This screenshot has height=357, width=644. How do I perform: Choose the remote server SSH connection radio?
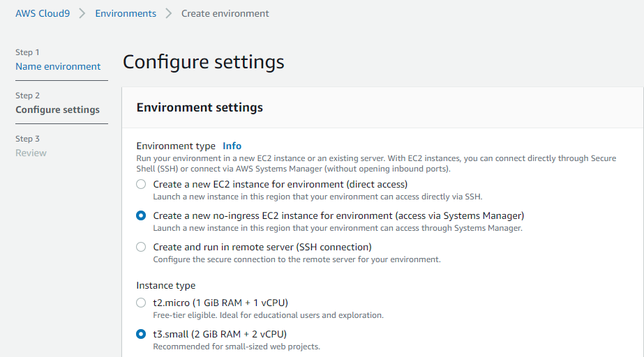pos(141,247)
